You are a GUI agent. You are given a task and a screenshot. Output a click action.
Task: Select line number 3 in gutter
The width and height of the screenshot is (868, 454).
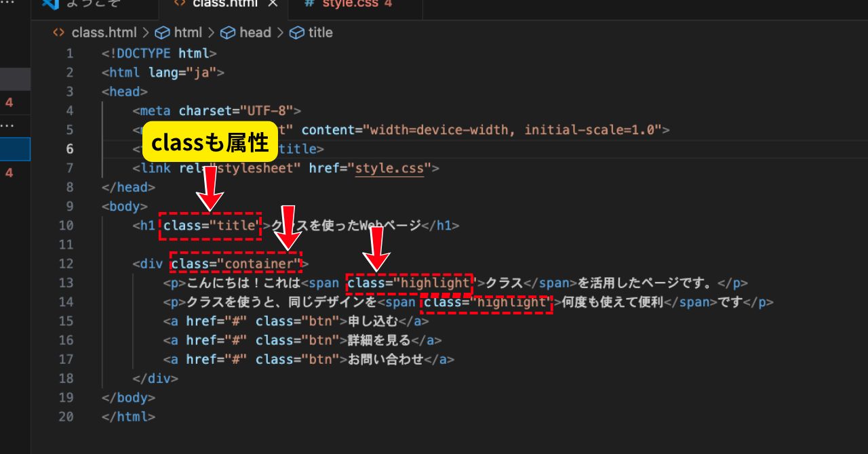click(70, 91)
